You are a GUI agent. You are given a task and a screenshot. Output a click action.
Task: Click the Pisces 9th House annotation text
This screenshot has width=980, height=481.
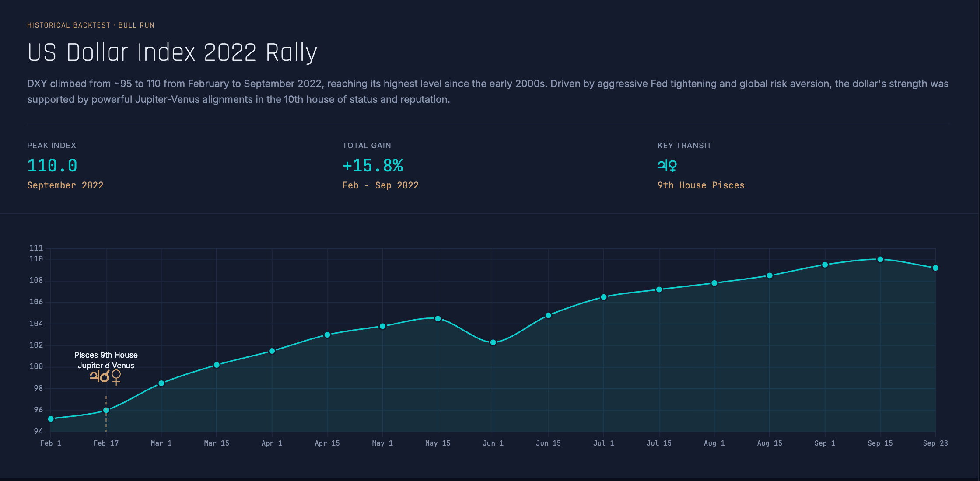tap(106, 355)
